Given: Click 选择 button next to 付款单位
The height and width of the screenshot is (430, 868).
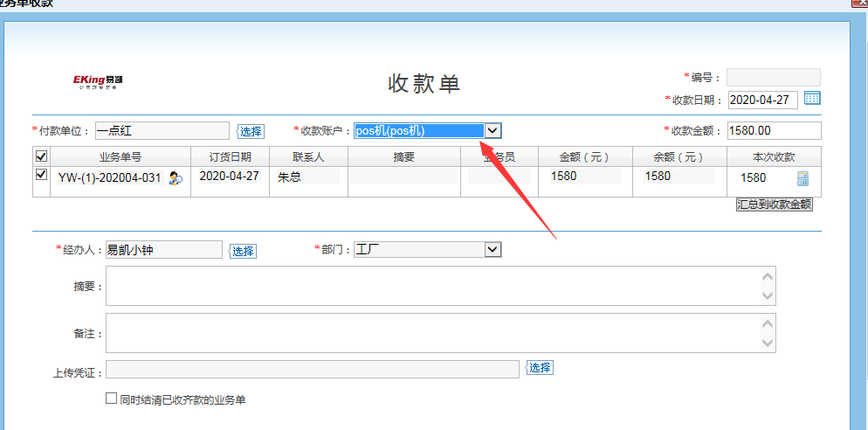Looking at the screenshot, I should click(251, 131).
